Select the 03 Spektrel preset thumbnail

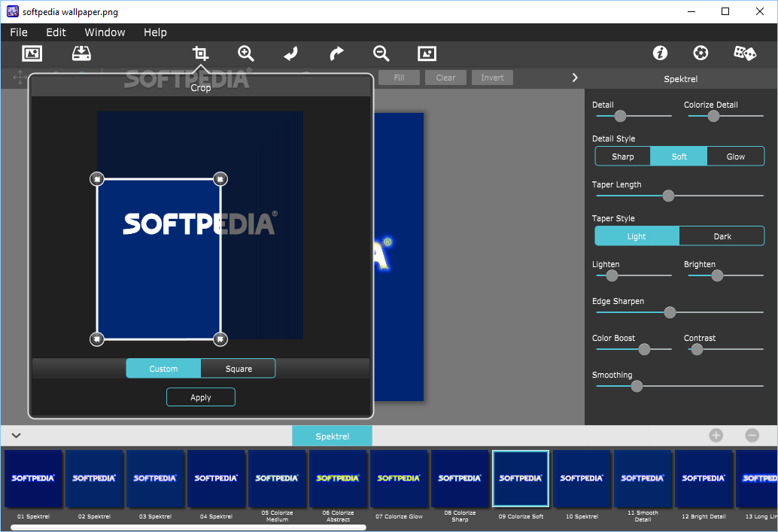(155, 479)
